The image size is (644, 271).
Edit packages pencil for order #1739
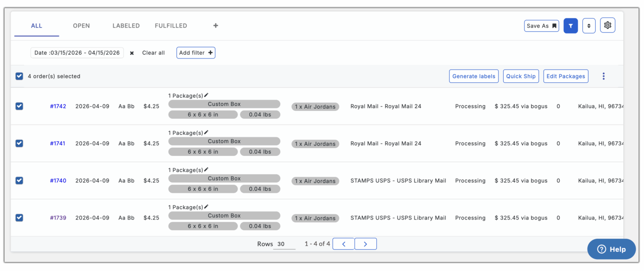[206, 207]
